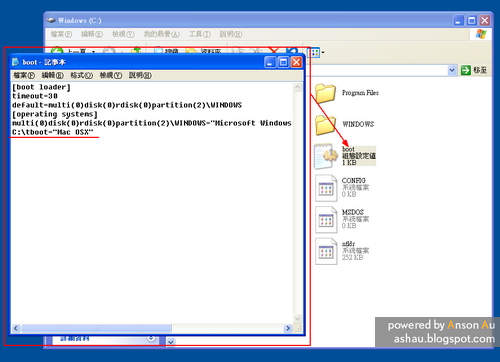The image size is (500, 362).
Task: Click Notepad vertical scrollbar up arrow
Action: [x=298, y=87]
